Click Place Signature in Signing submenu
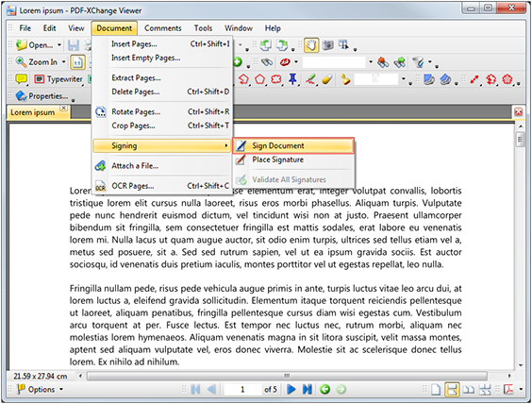 [293, 160]
